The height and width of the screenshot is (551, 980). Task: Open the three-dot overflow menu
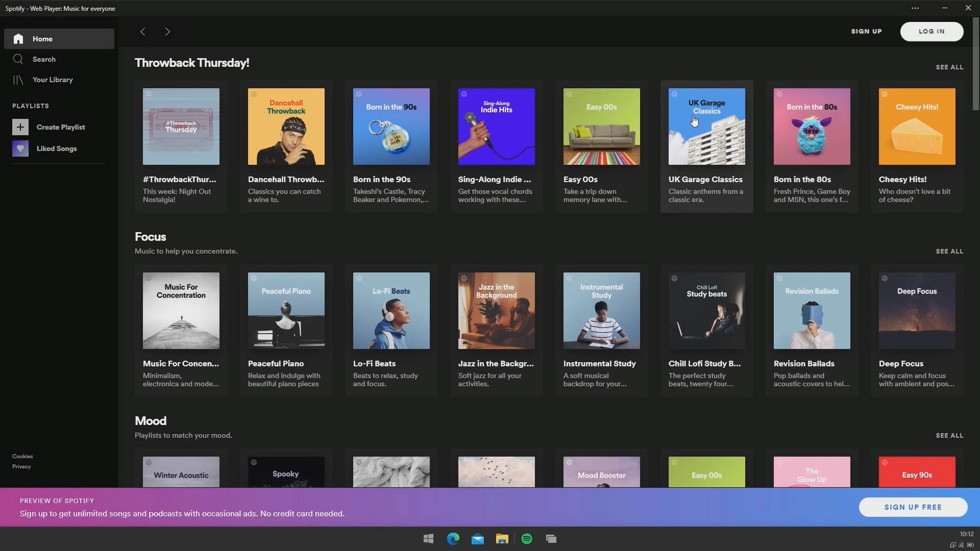pyautogui.click(x=915, y=8)
